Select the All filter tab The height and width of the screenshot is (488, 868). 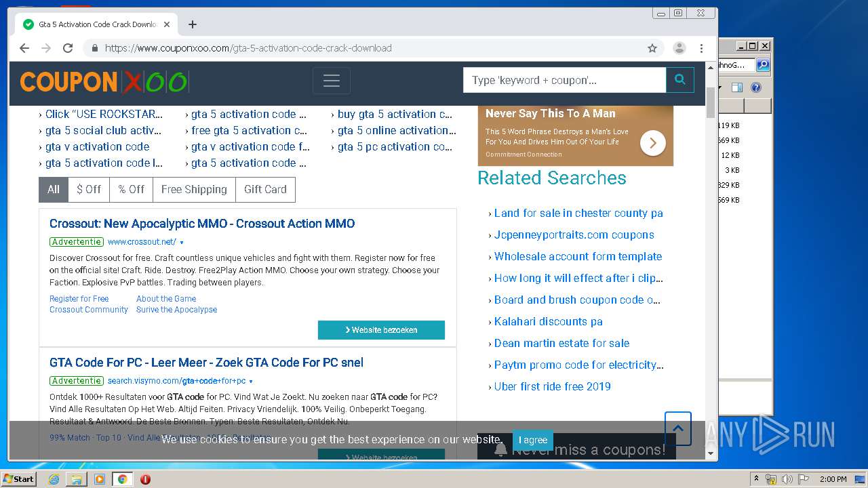(x=54, y=190)
